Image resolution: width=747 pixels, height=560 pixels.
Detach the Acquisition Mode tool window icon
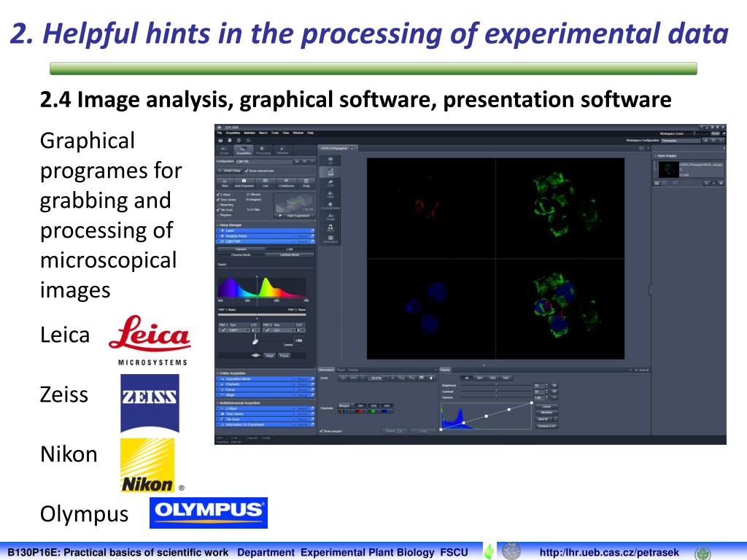(312, 379)
